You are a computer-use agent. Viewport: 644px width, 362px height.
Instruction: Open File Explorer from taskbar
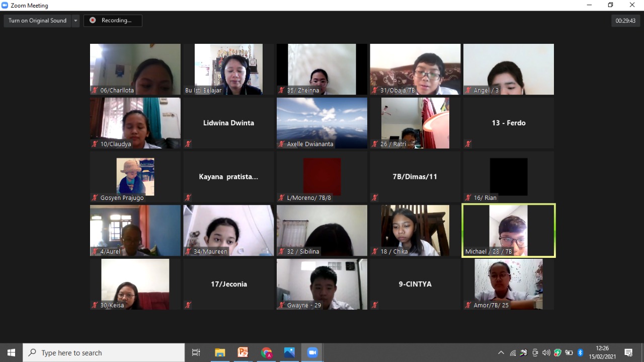click(220, 352)
